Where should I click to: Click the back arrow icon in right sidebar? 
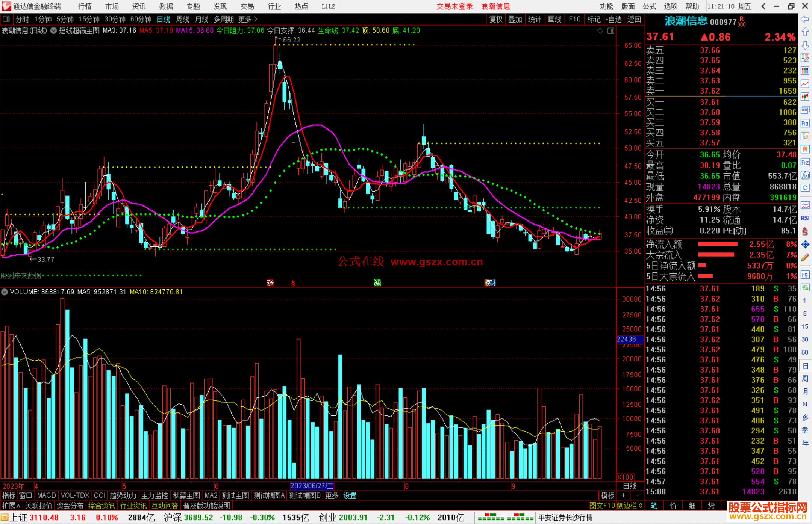[x=805, y=19]
